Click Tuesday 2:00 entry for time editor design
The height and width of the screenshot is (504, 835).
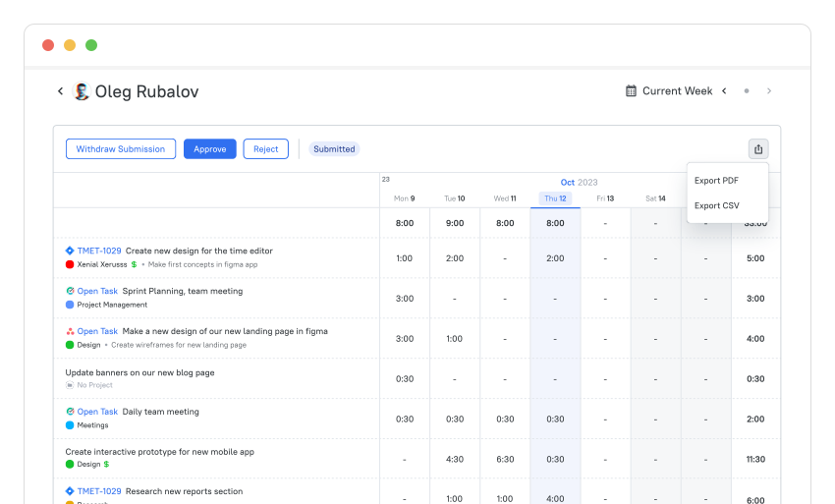[x=455, y=258]
